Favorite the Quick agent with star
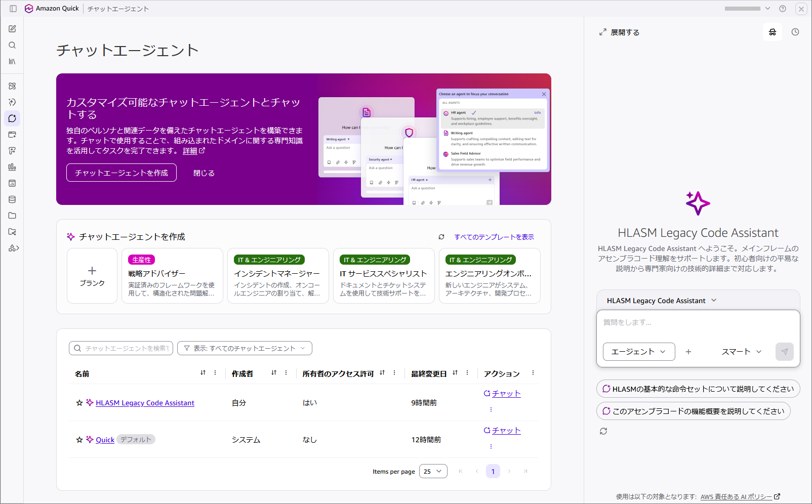 pos(79,440)
